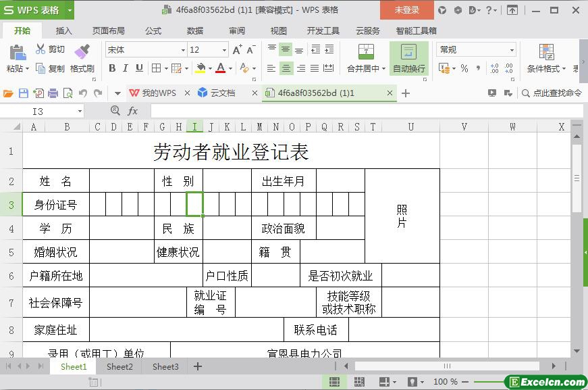Toggle Bold formatting
Image resolution: width=588 pixels, height=390 pixels.
click(x=112, y=68)
